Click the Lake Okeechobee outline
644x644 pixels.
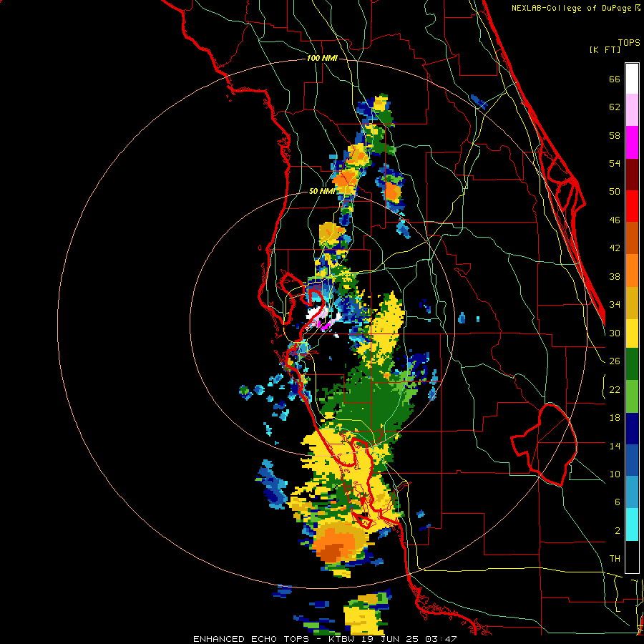(545, 444)
